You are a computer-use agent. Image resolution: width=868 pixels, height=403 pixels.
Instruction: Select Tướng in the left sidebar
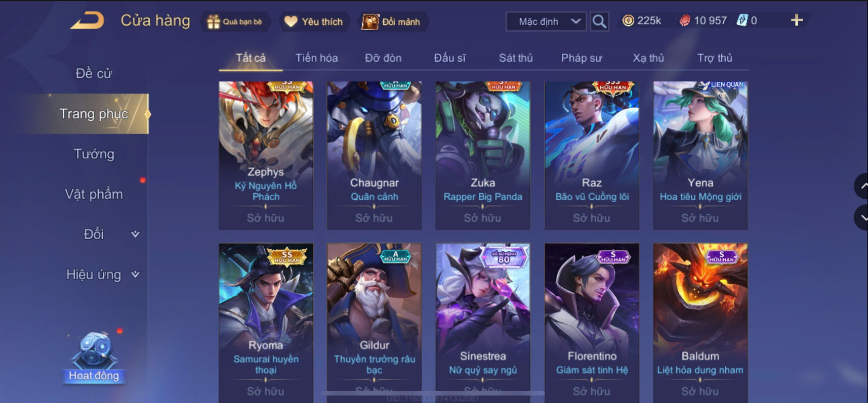pyautogui.click(x=94, y=154)
